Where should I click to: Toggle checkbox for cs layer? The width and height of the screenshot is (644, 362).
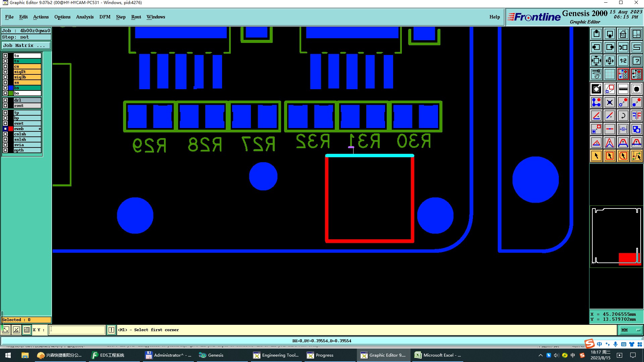coord(5,66)
